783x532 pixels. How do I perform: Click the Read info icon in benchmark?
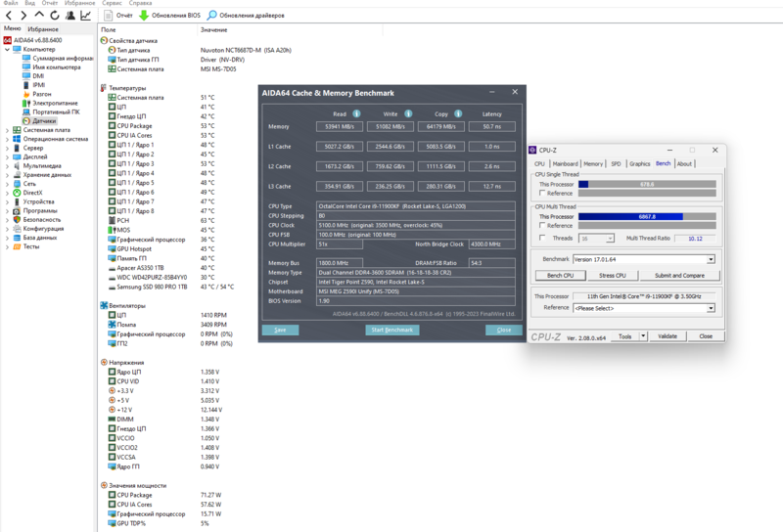[356, 113]
